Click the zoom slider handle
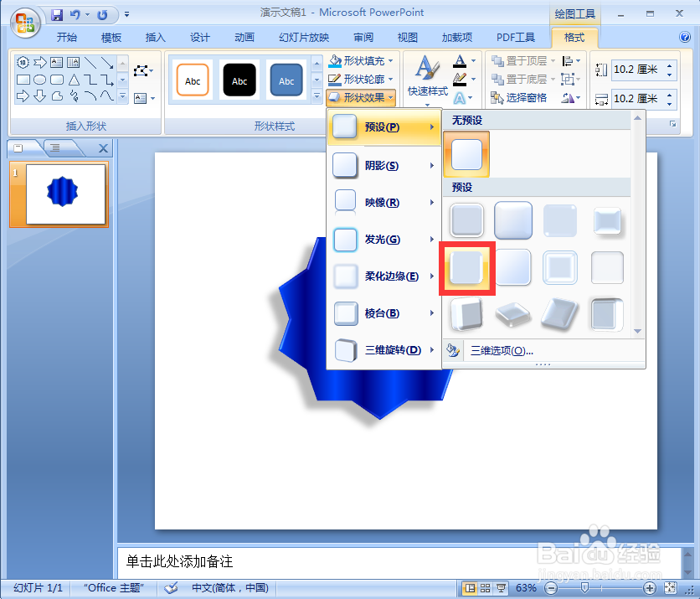700x599 pixels. coord(584,587)
